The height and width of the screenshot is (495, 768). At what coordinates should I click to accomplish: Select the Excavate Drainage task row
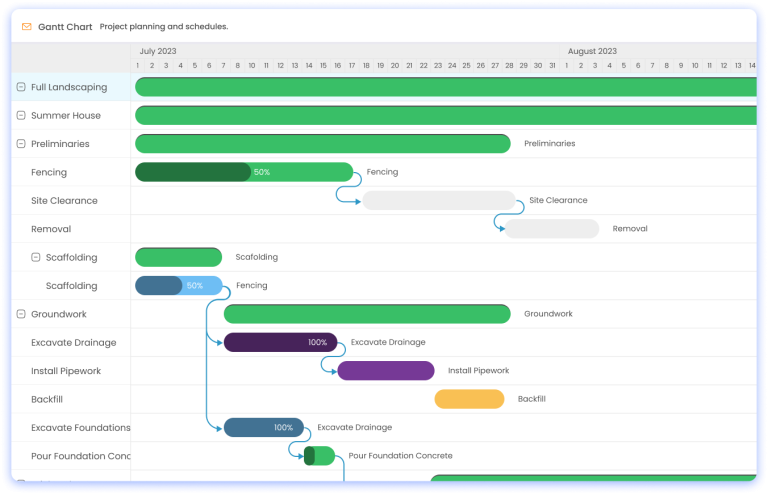(71, 343)
